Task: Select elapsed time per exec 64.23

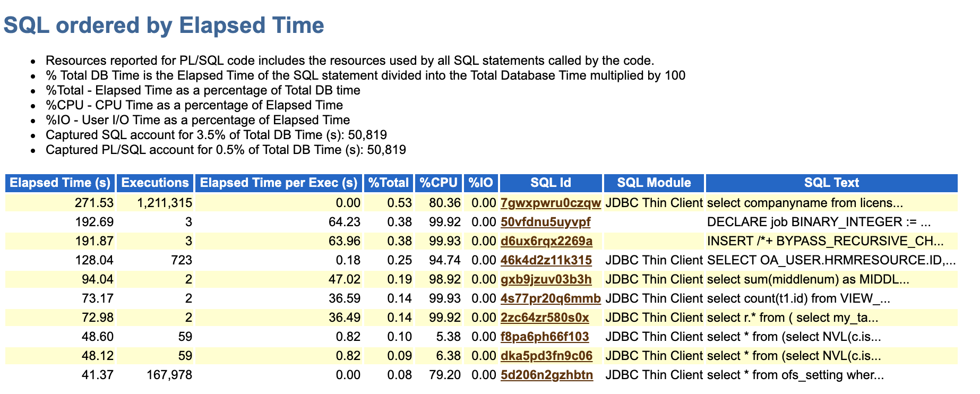Action: [x=345, y=222]
